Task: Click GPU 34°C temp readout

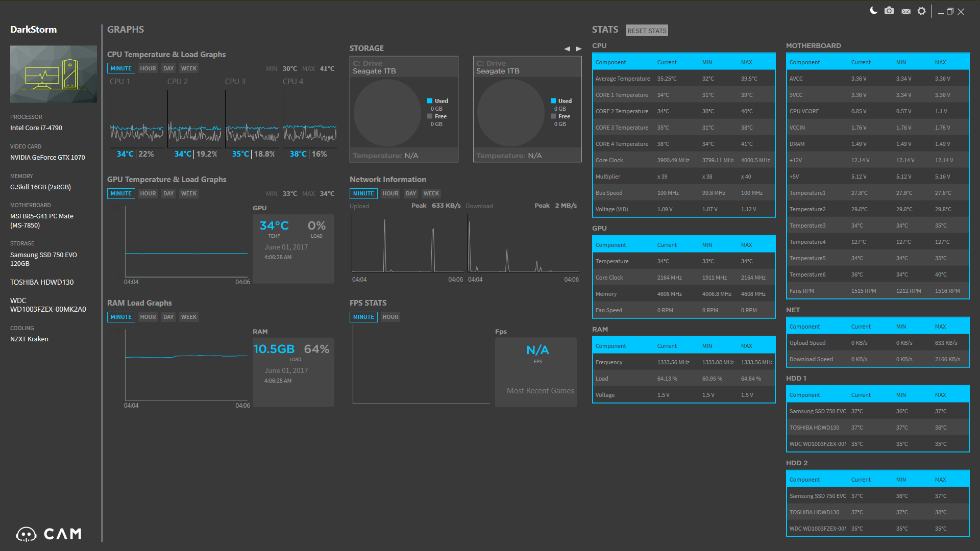Action: pos(274,226)
